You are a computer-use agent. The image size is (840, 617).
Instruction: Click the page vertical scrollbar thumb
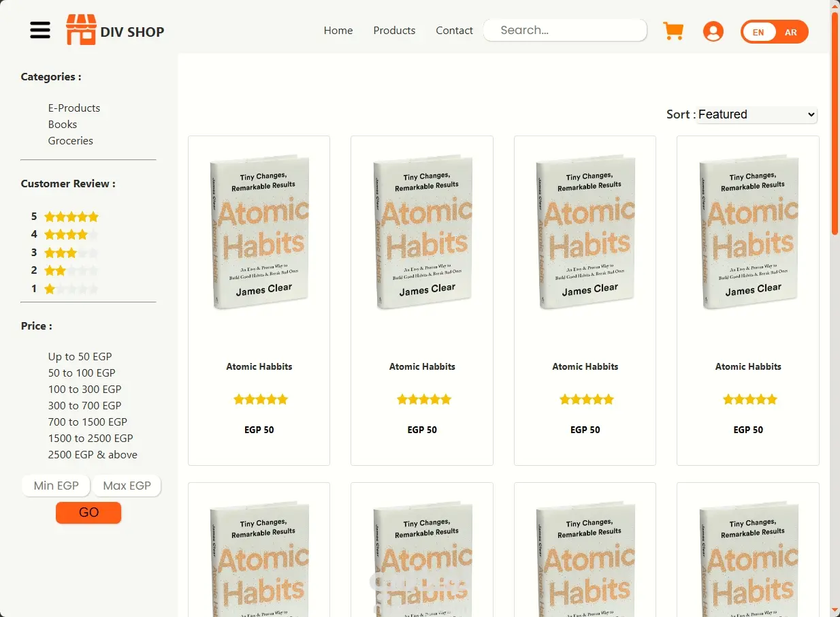click(835, 123)
